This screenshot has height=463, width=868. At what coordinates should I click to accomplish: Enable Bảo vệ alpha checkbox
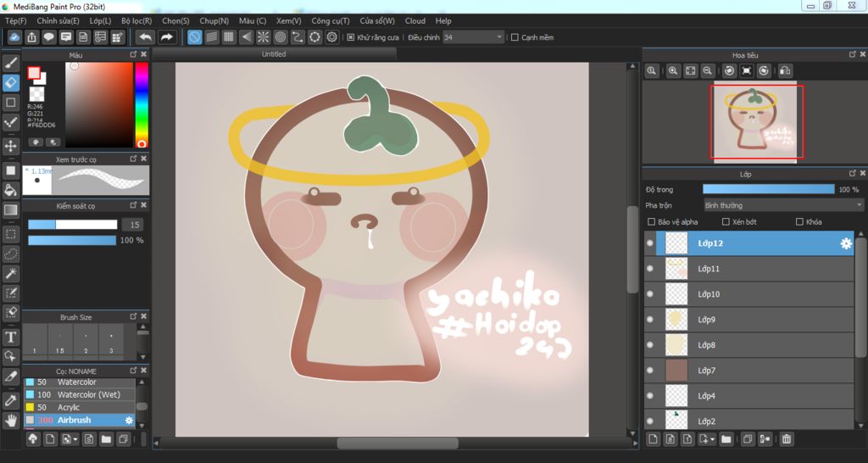click(x=652, y=222)
